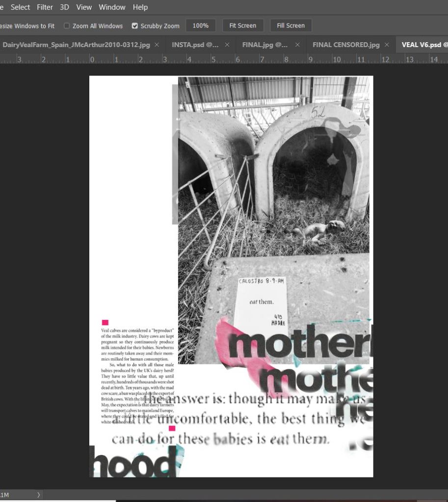The width and height of the screenshot is (448, 502).
Task: Open the Filter menu
Action: 45,7
